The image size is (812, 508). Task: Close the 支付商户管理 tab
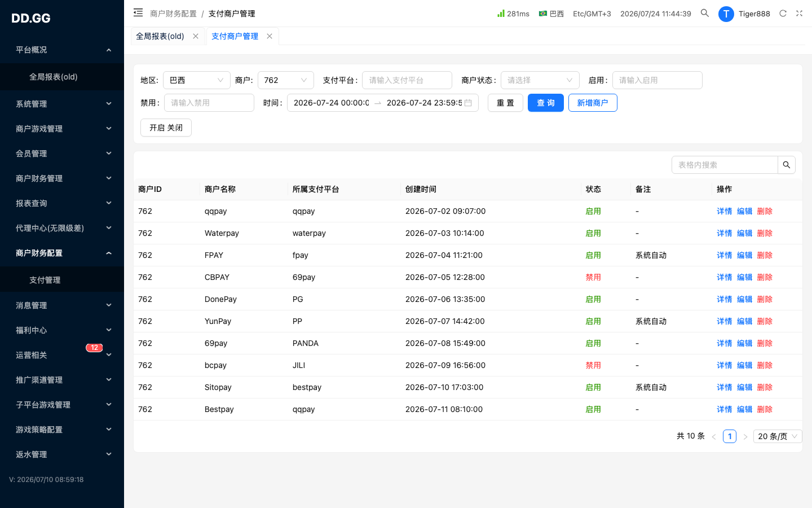[270, 36]
